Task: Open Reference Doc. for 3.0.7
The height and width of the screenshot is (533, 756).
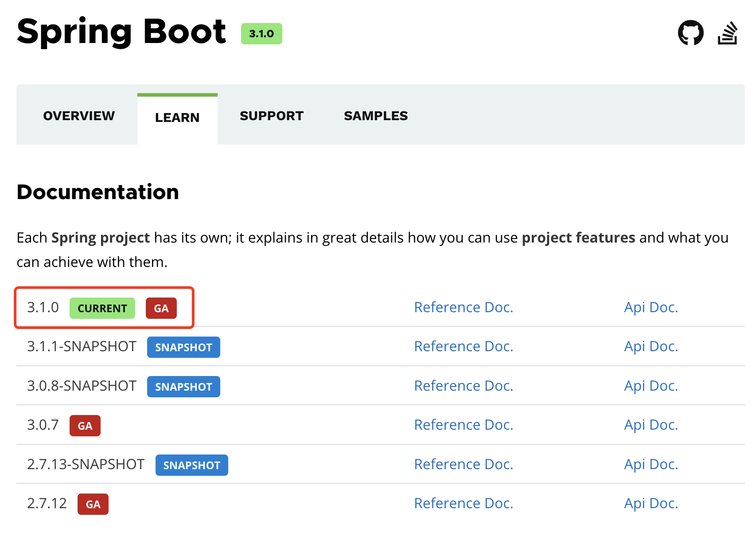Action: [464, 425]
